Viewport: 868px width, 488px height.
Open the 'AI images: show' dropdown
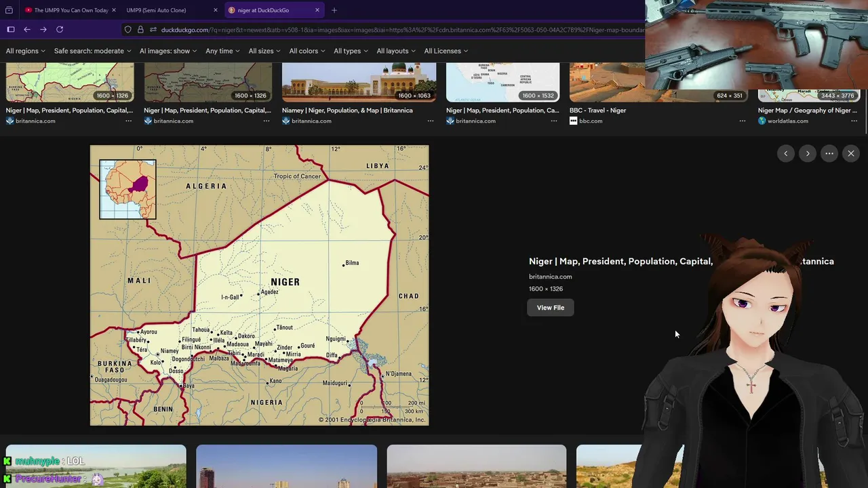point(168,51)
